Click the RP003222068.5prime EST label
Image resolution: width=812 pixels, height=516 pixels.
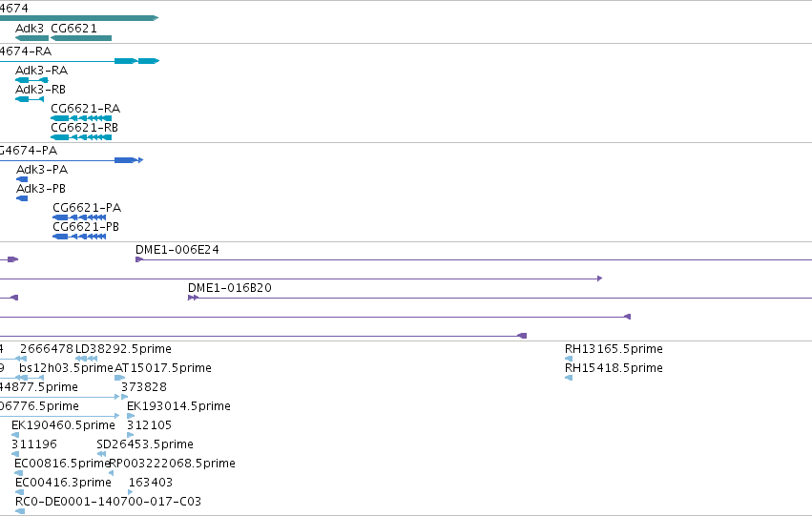click(x=173, y=464)
